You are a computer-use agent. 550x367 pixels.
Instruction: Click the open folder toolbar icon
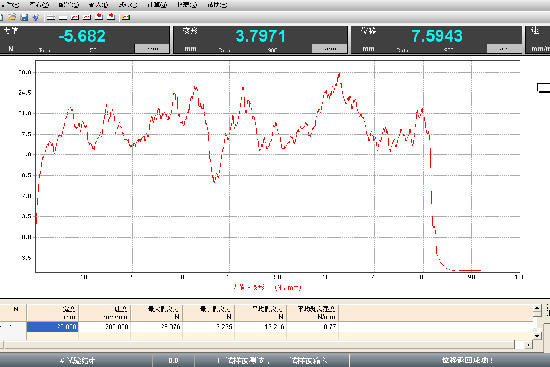tap(12, 17)
